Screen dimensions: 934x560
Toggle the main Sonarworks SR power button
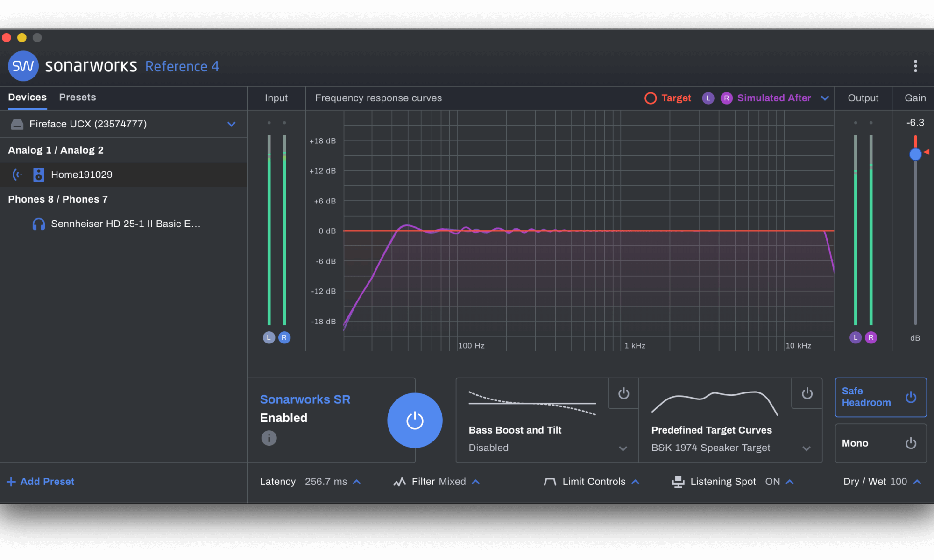click(x=414, y=420)
